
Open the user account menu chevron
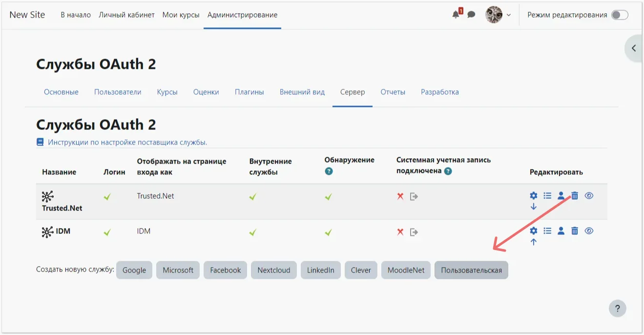coord(509,15)
